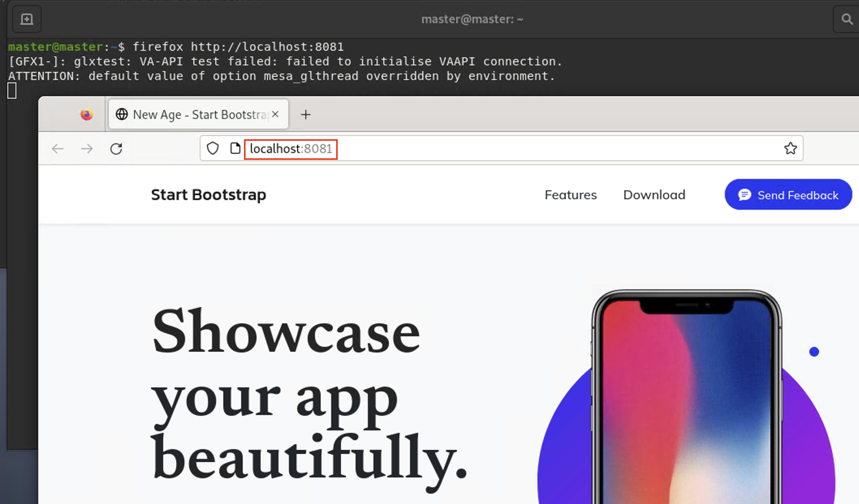Open the Features nav link
Screen dimensions: 859x504
pyautogui.click(x=570, y=195)
